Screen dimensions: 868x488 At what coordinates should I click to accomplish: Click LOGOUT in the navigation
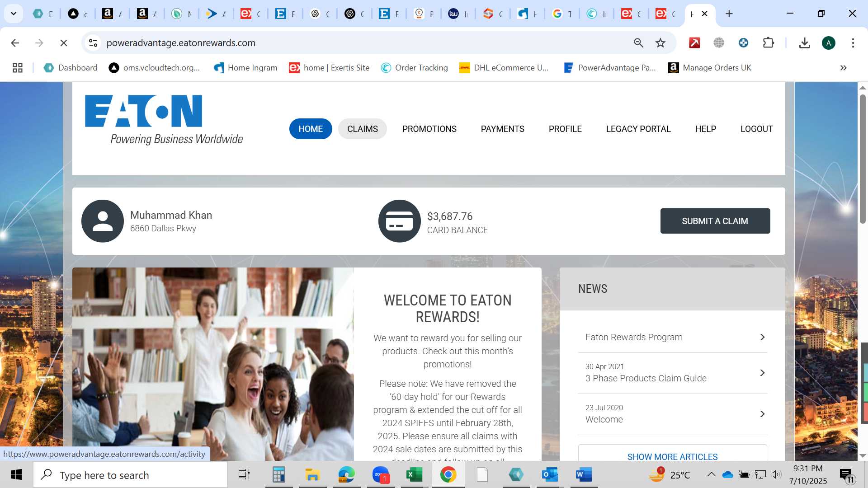[757, 129]
